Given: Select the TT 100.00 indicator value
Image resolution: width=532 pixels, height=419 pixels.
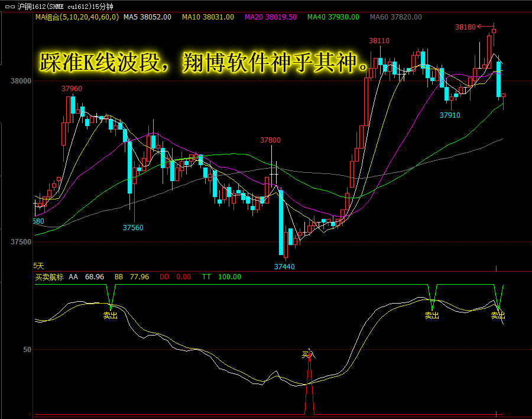Looking at the screenshot, I should (x=222, y=277).
